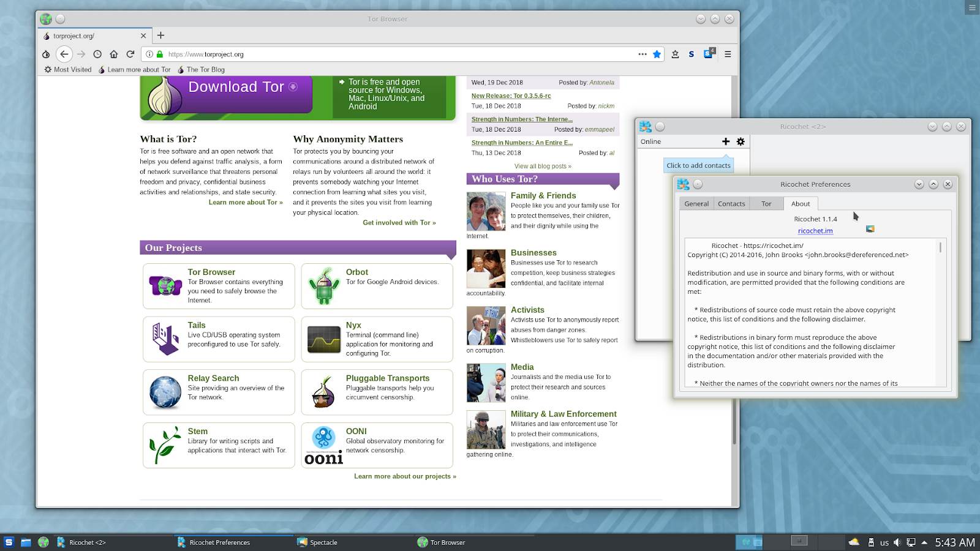
Task: Click the Tor onion button in browser toolbar
Action: (x=46, y=54)
